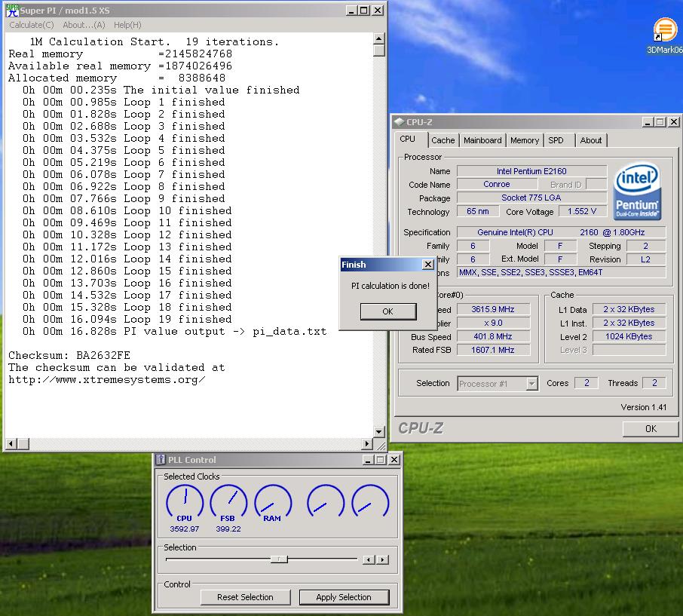Open the Help(H) menu in Super PI
This screenshot has height=616, width=683.
(127, 25)
